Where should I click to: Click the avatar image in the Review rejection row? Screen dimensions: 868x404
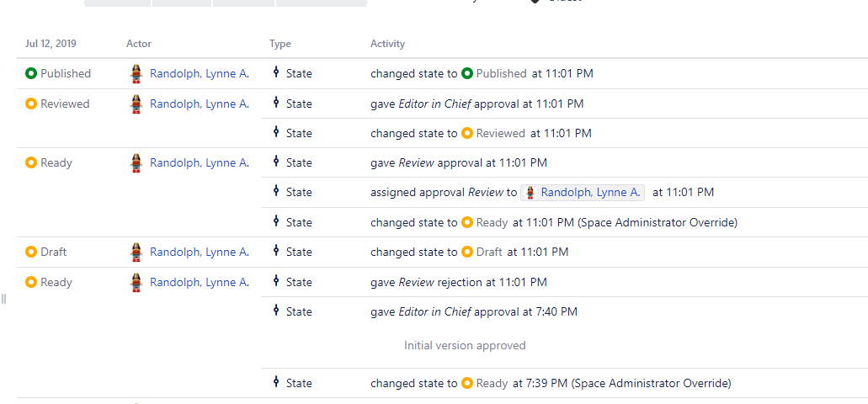[136, 283]
